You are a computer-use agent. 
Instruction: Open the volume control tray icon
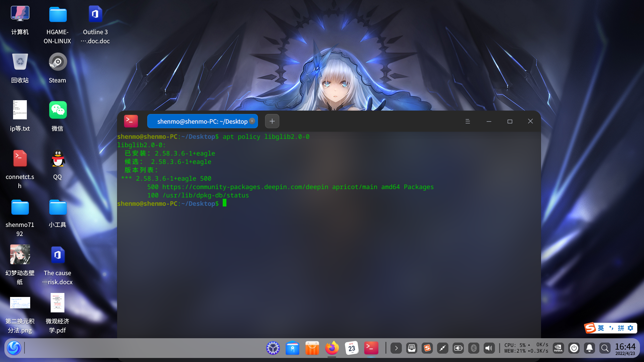click(x=489, y=348)
